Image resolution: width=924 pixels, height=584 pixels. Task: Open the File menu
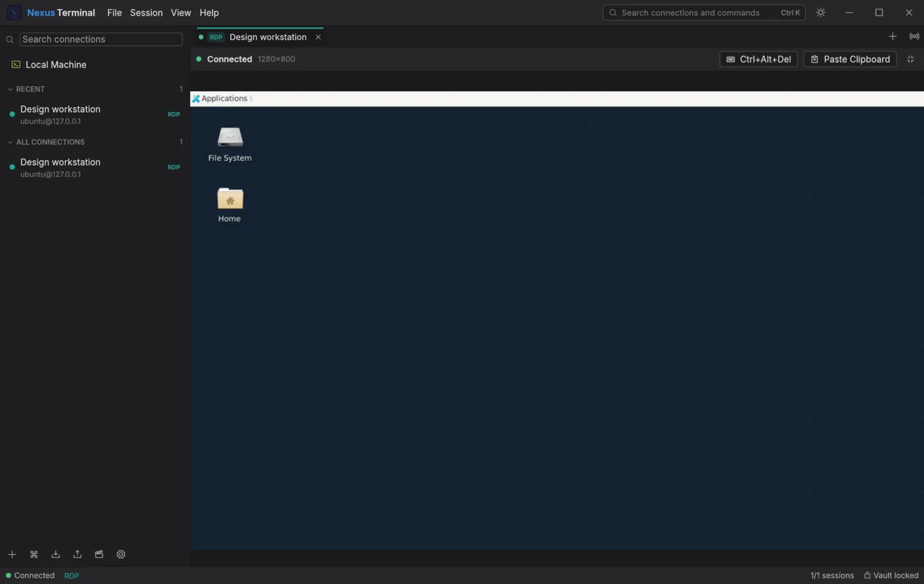114,12
